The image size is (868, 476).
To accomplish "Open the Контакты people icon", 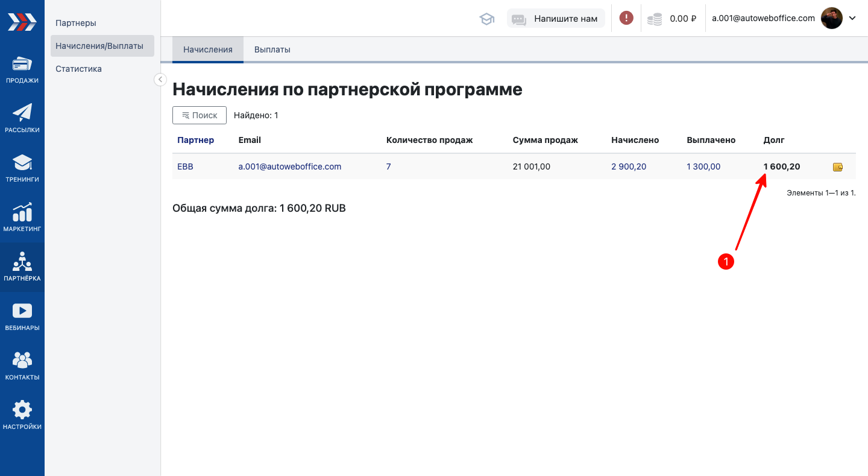I will coord(22,361).
